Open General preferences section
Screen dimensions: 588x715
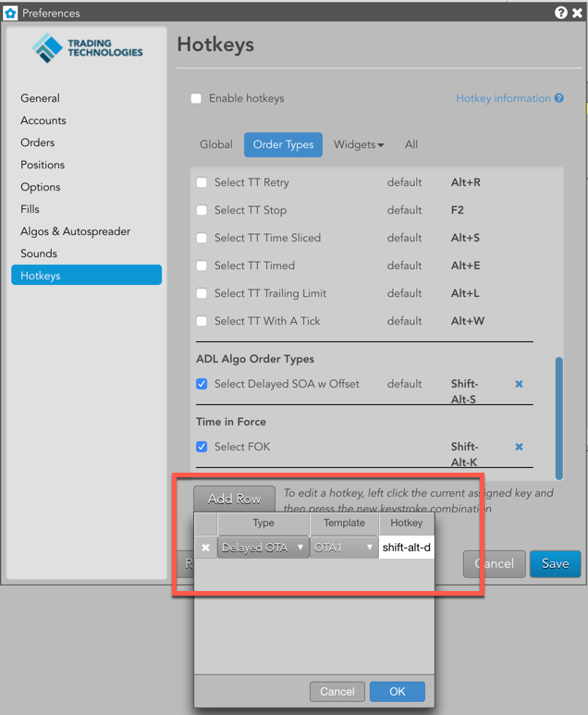[40, 98]
